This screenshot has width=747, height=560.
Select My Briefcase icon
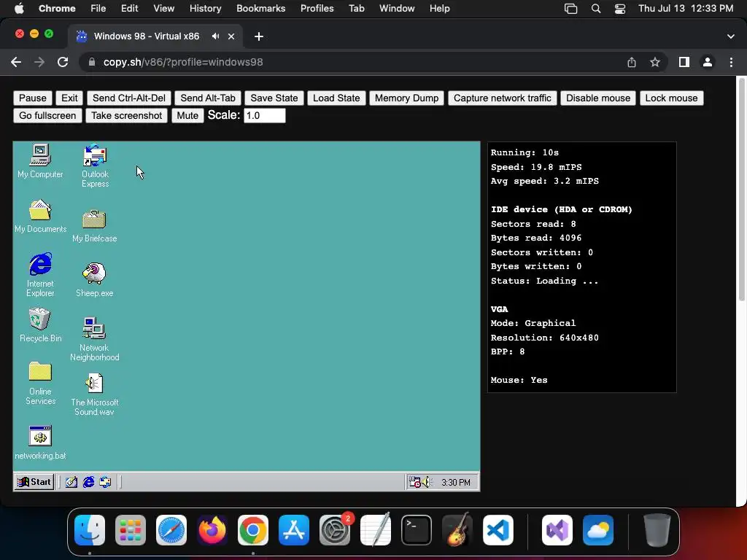(94, 226)
